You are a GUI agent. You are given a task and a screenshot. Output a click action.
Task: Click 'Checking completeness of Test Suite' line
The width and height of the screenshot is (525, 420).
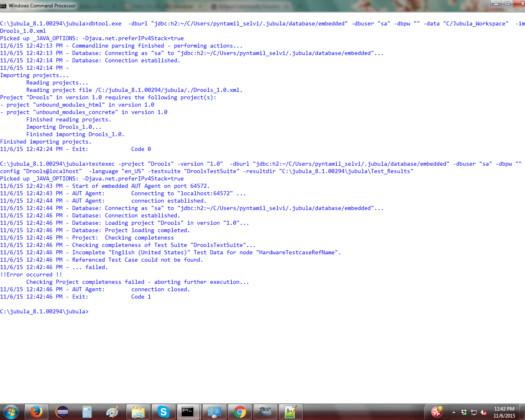[128, 245]
